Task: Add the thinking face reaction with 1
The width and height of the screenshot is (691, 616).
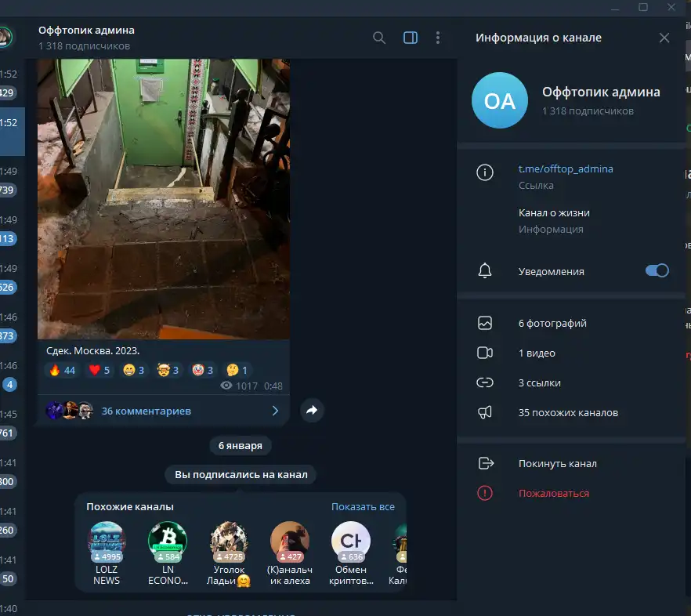Action: [237, 371]
